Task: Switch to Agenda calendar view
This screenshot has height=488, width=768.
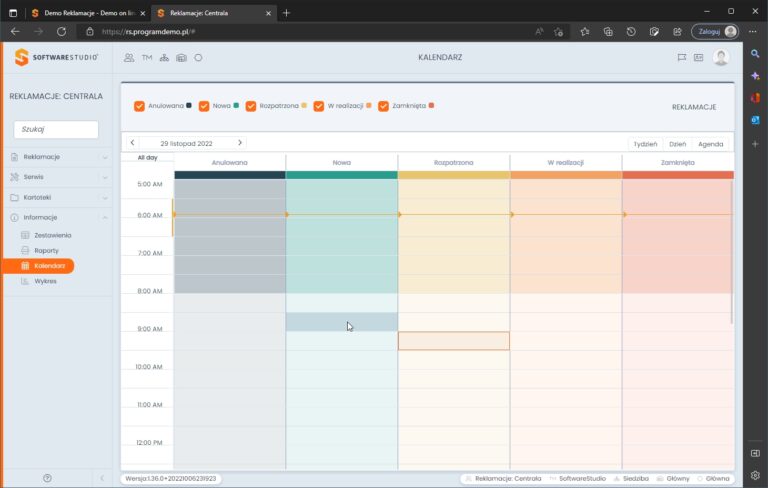Action: click(x=710, y=144)
